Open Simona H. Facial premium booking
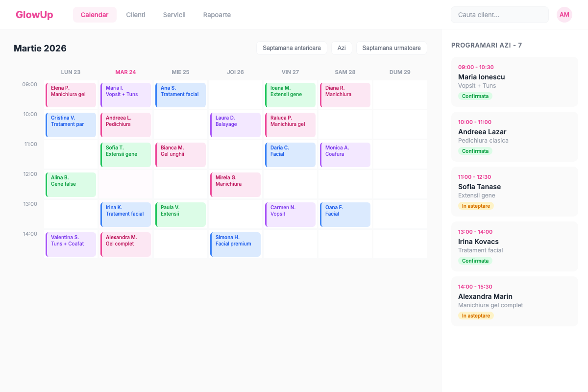Screen dimensions: 588x392 tap(235, 244)
